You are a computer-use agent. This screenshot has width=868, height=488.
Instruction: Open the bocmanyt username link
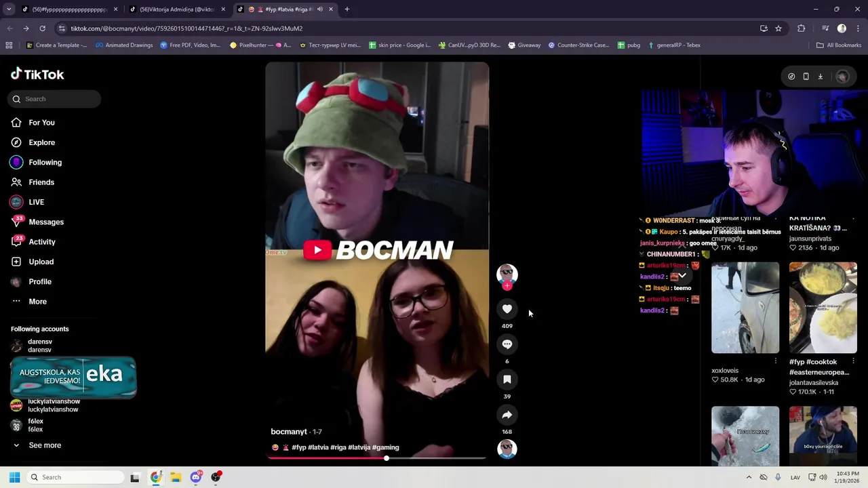click(x=289, y=432)
